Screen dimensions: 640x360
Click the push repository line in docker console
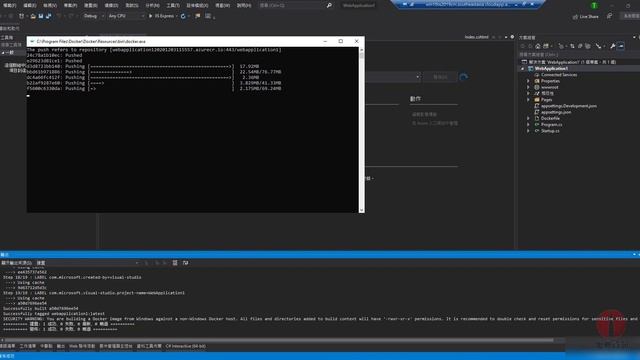(154, 49)
